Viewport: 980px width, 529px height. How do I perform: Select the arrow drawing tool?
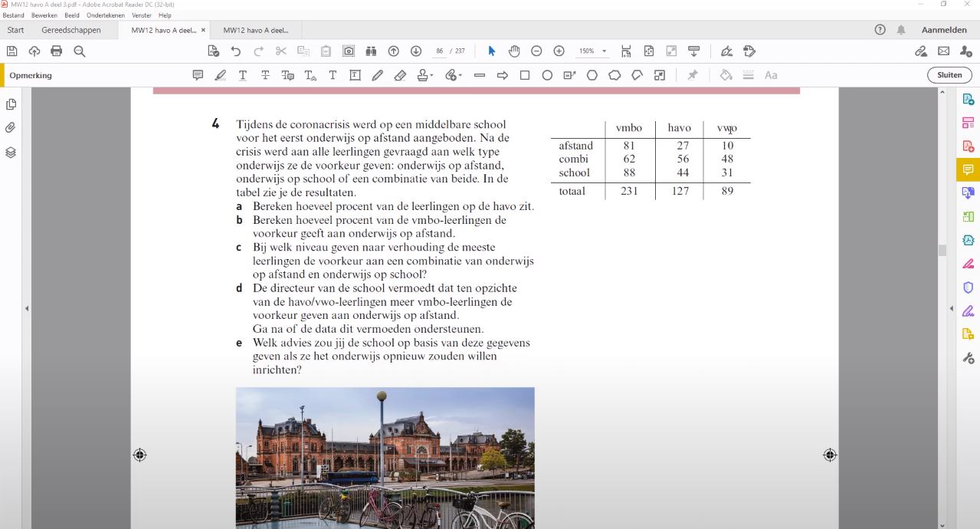(503, 75)
